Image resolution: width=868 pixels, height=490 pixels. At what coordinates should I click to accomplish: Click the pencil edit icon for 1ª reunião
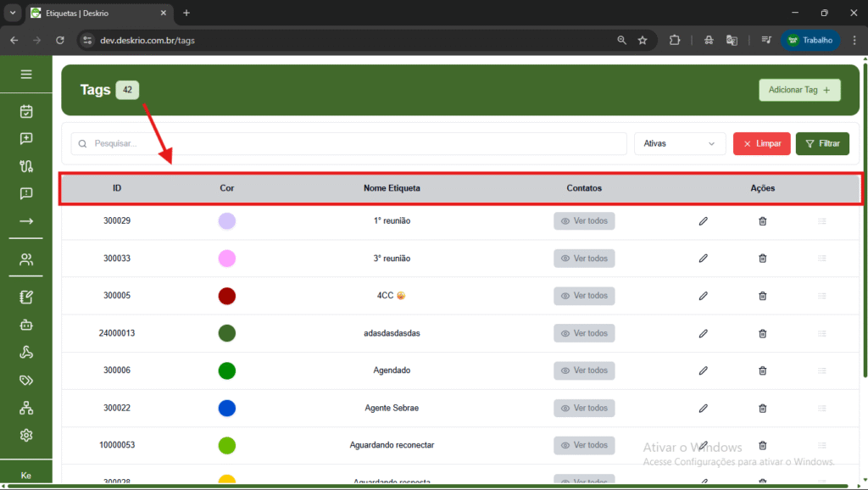coord(703,221)
